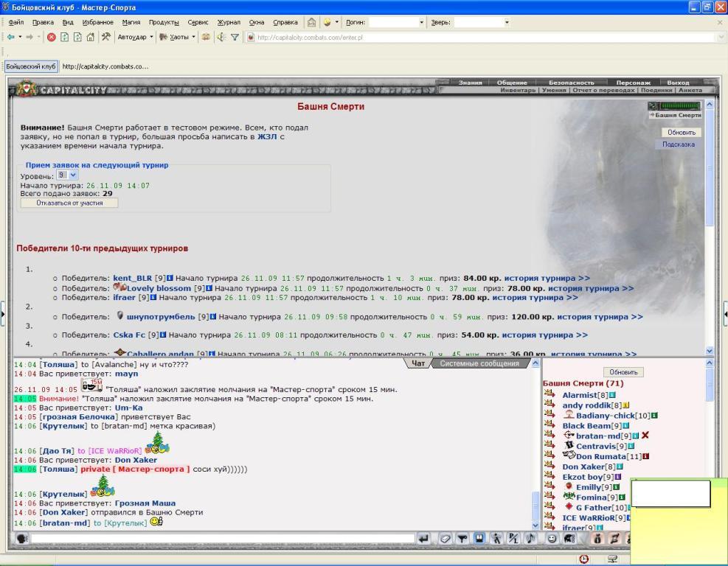
Task: Click the yellow ball icon near Логин
Action: pyautogui.click(x=327, y=22)
